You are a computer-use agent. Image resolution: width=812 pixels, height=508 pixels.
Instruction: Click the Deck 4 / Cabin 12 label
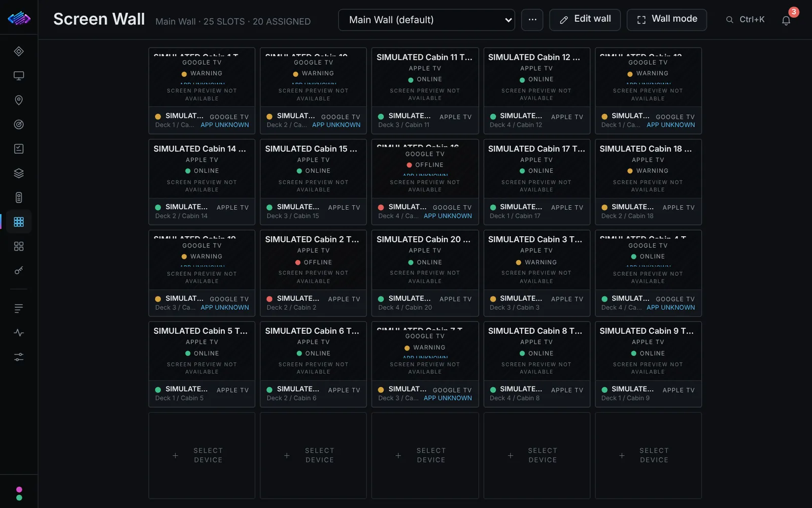point(516,125)
